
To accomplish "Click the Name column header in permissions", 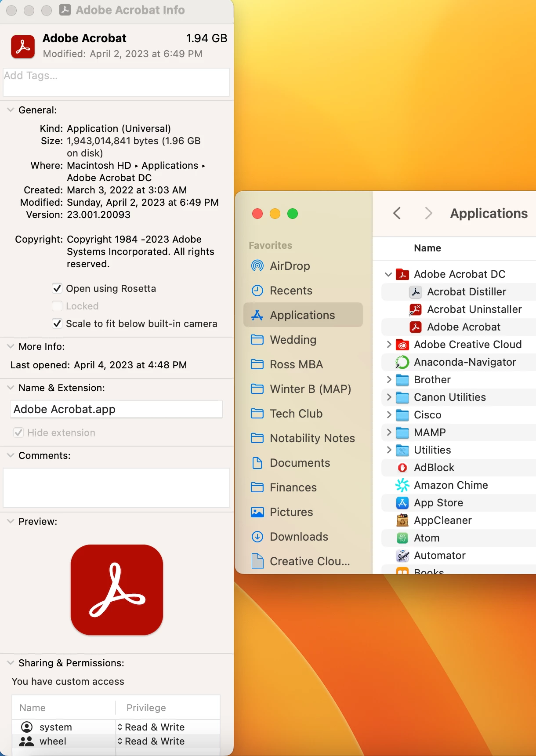I will [33, 708].
